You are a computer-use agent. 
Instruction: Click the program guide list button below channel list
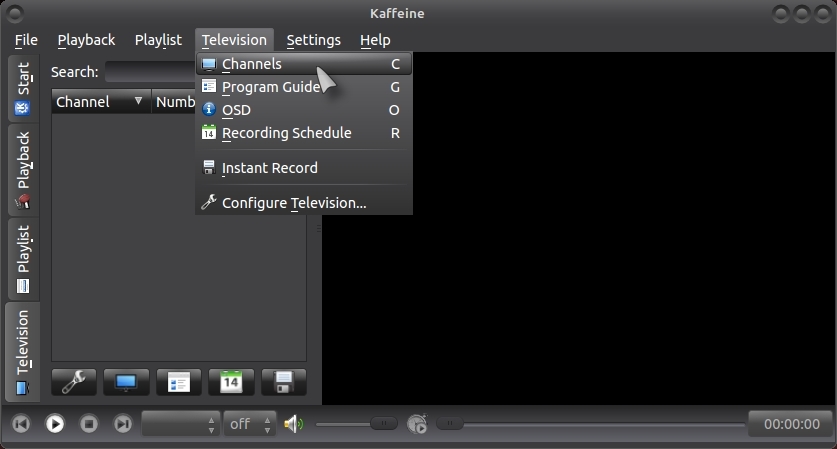[179, 382]
